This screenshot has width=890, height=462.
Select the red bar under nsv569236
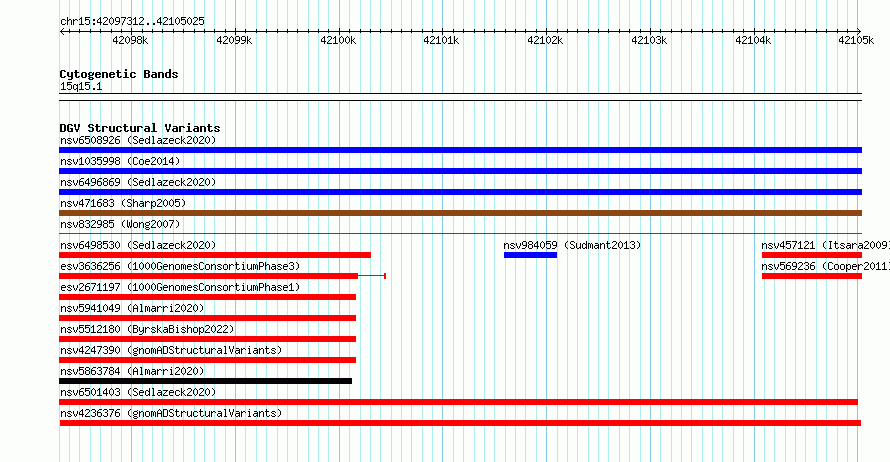pyautogui.click(x=812, y=276)
